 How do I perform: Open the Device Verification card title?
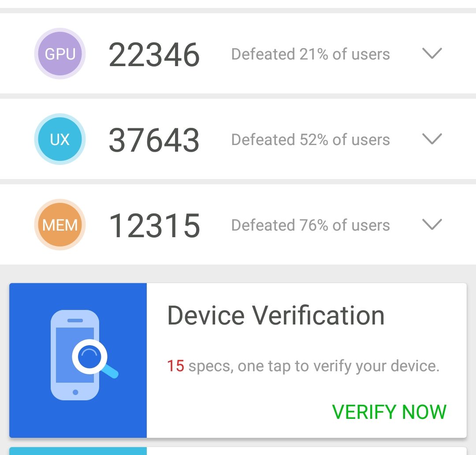275,316
